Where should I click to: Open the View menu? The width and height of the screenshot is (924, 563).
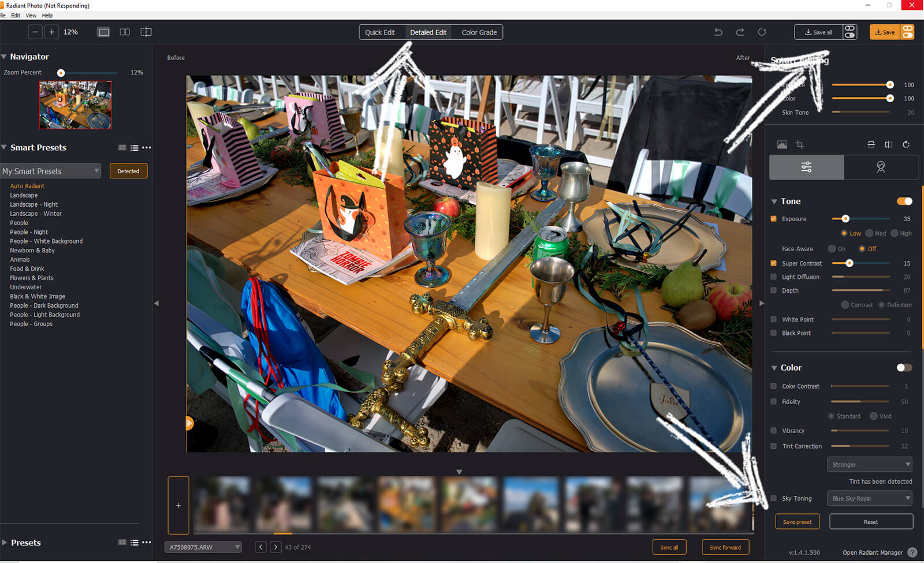[31, 16]
